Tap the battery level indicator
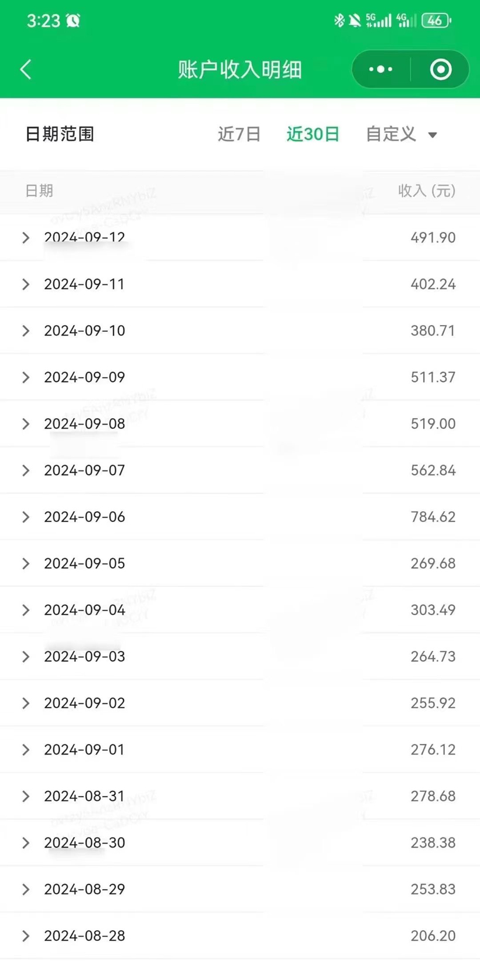 tap(436, 21)
